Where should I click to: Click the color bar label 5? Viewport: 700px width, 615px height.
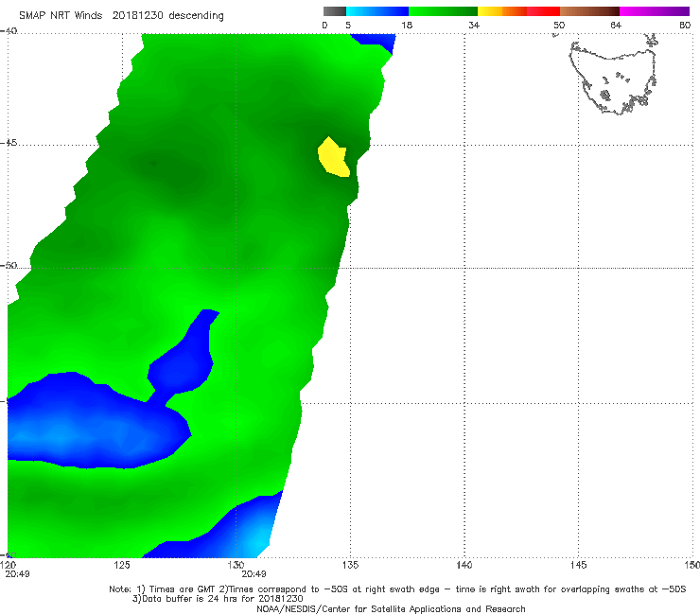click(x=348, y=26)
